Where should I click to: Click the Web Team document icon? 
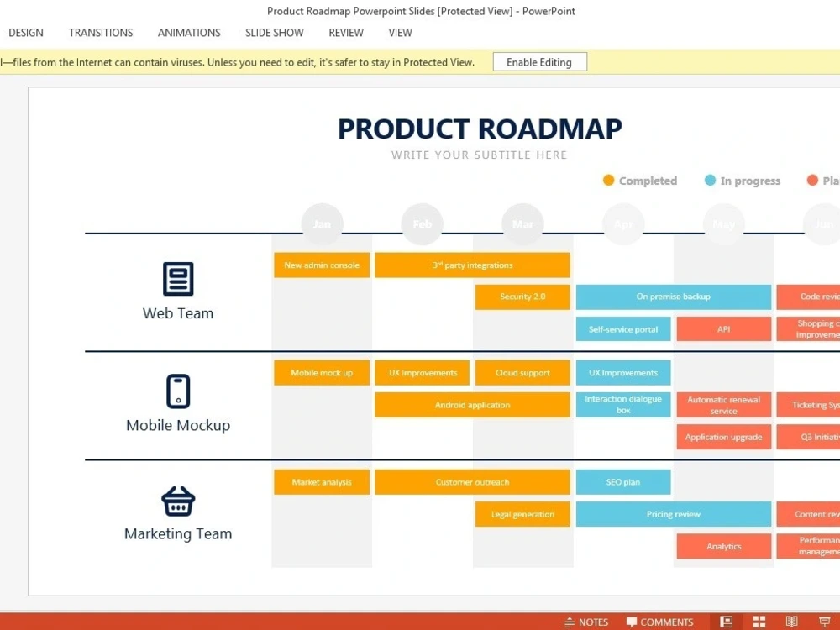pyautogui.click(x=178, y=279)
